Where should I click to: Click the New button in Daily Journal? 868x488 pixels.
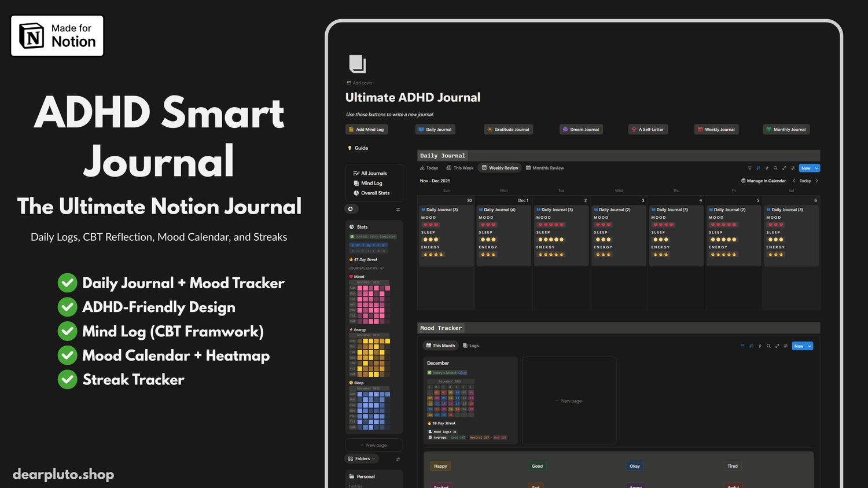click(806, 168)
